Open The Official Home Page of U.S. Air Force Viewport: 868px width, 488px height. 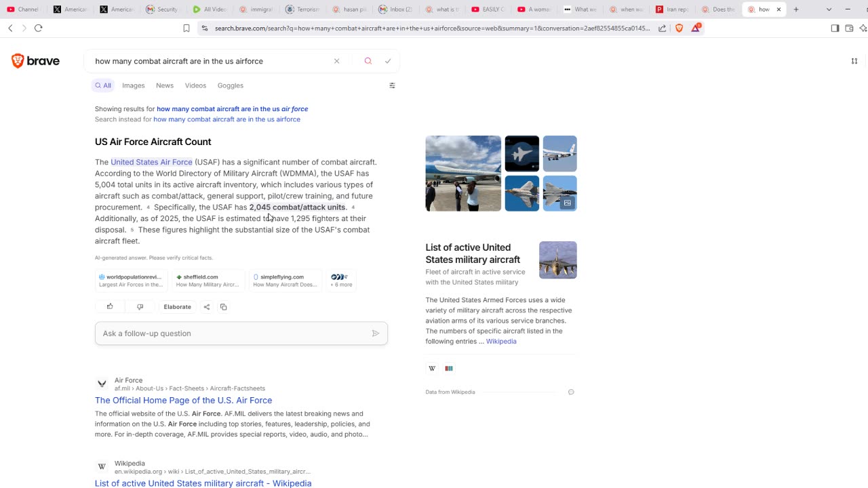(x=183, y=401)
